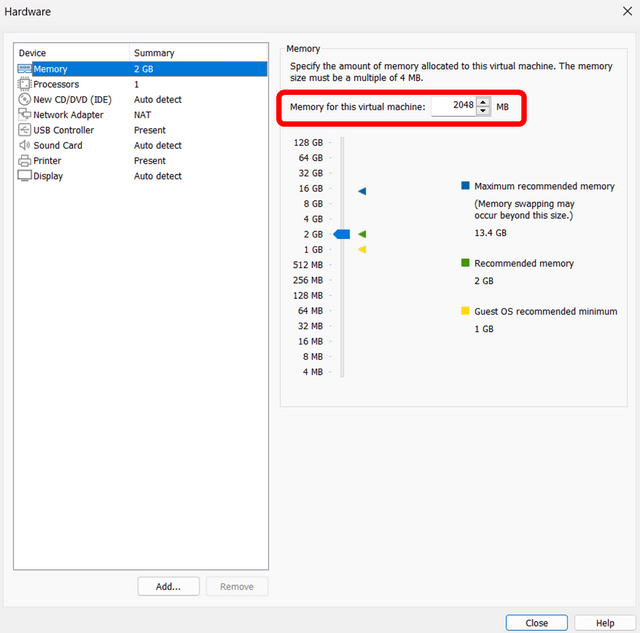Open Help for hardware settings
Screen dimensions: 640x633
pyautogui.click(x=605, y=622)
